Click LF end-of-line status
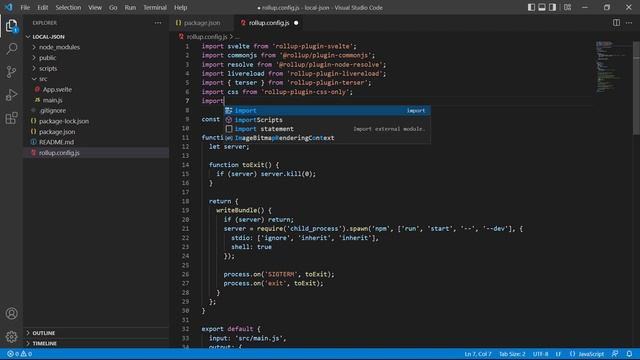The width and height of the screenshot is (640, 360). tap(558, 354)
